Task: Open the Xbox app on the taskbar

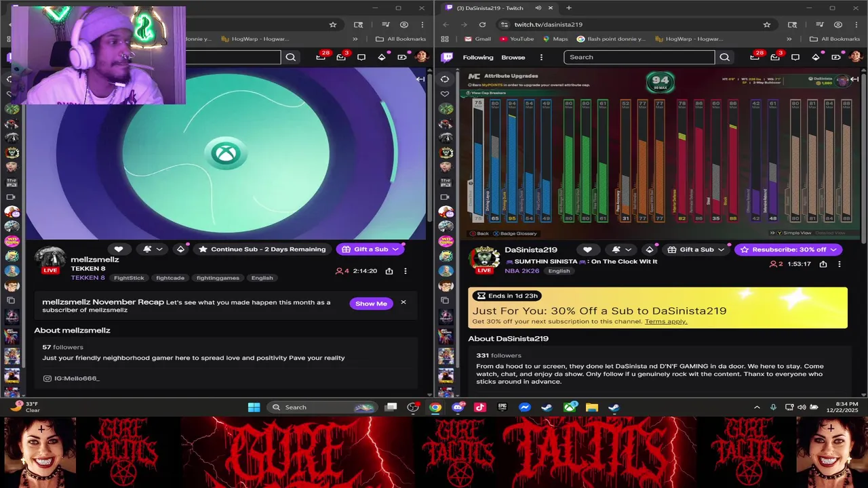Action: coord(570,407)
